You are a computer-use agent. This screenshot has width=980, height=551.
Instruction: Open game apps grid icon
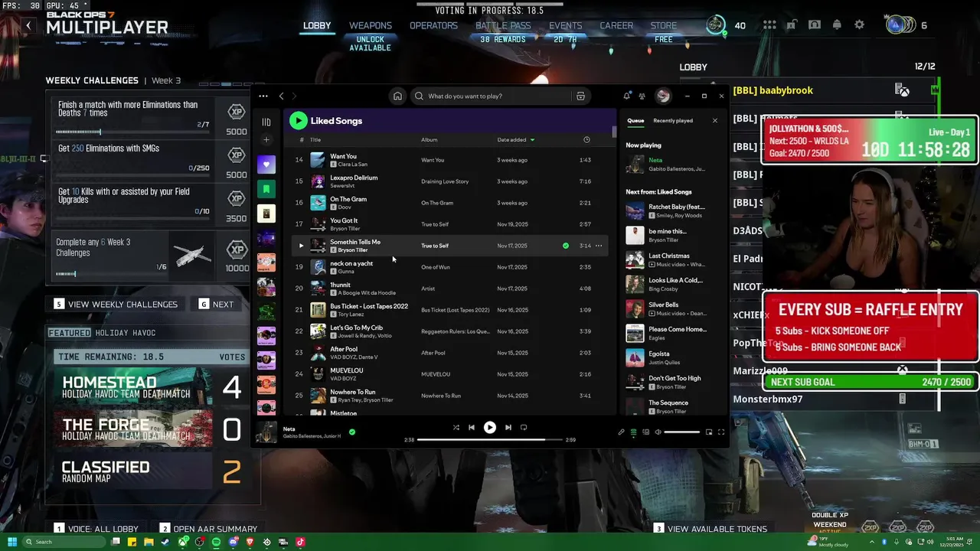coord(769,25)
